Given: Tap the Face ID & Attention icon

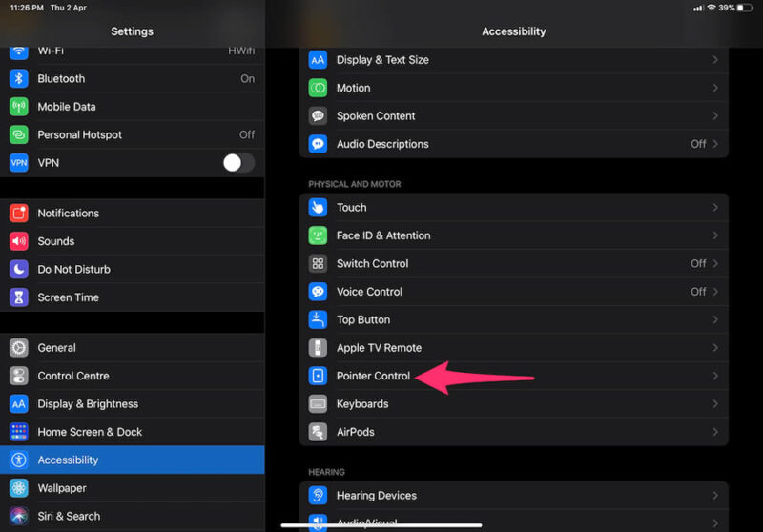Looking at the screenshot, I should (x=319, y=235).
